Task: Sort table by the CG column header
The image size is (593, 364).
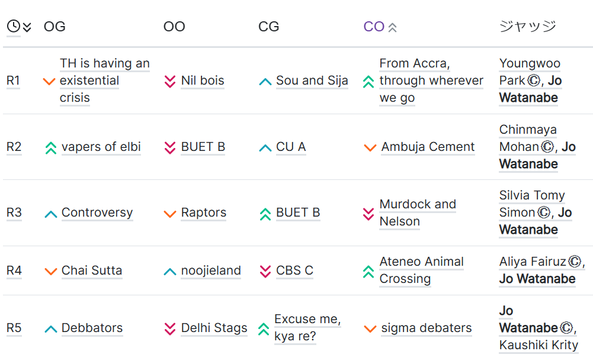Action: 268,27
